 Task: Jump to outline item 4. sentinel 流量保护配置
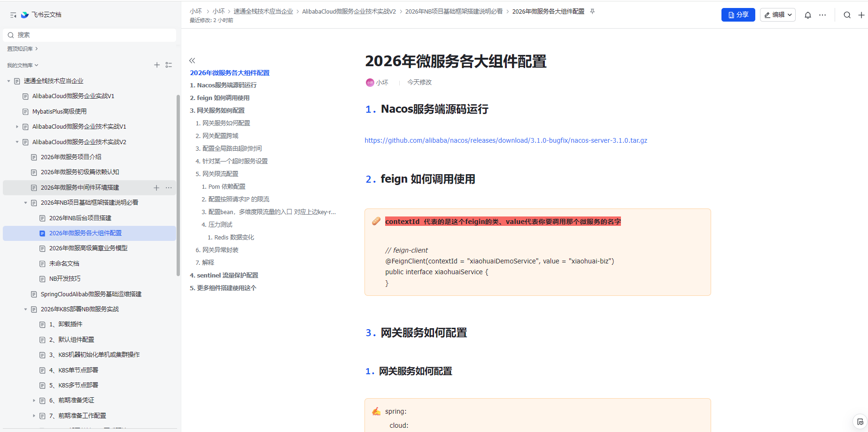tap(224, 275)
